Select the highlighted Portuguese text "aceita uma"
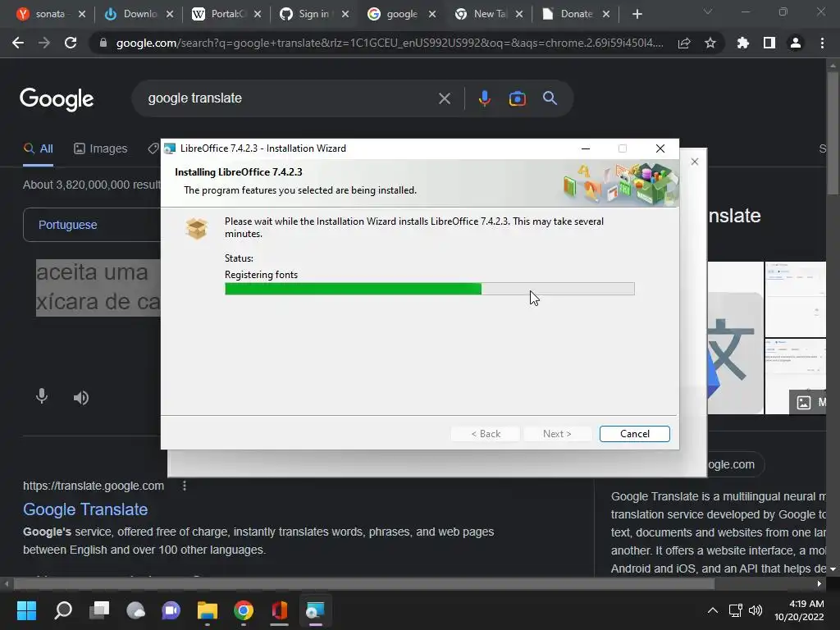Image resolution: width=840 pixels, height=630 pixels. pos(92,272)
